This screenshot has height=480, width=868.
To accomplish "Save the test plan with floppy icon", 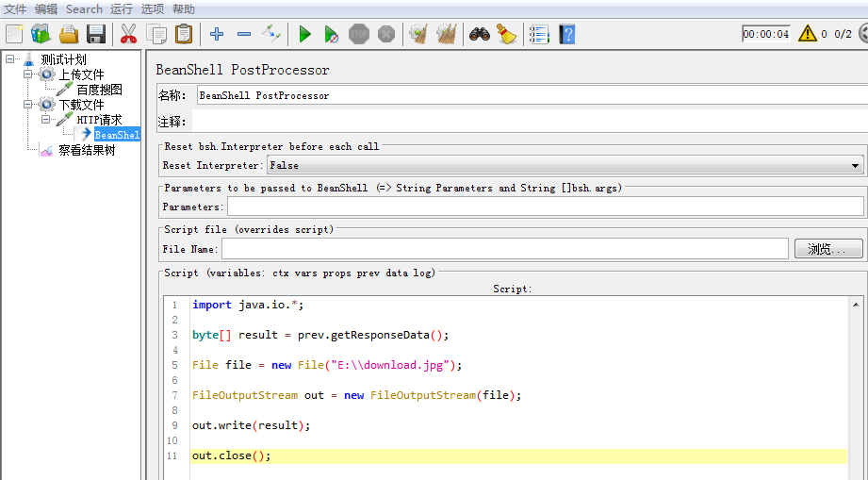I will click(x=96, y=34).
